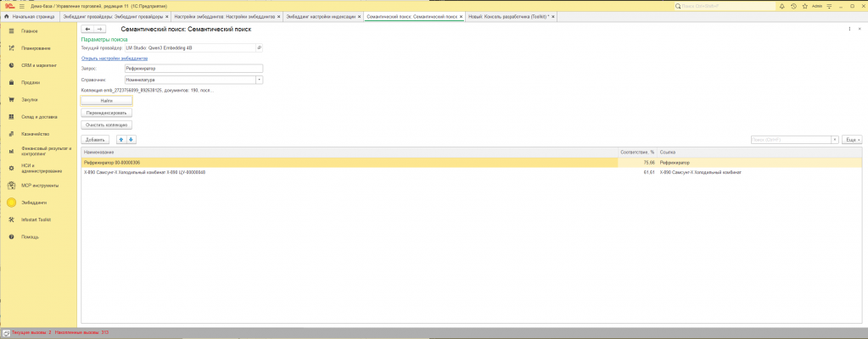Screen dimensions: 868x339
Task: Move row up with blue arrow
Action: tap(121, 139)
